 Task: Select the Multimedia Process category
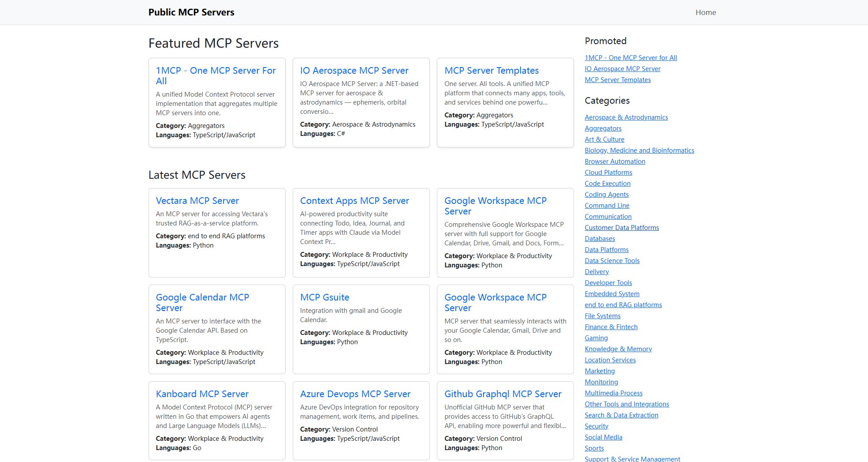click(614, 393)
